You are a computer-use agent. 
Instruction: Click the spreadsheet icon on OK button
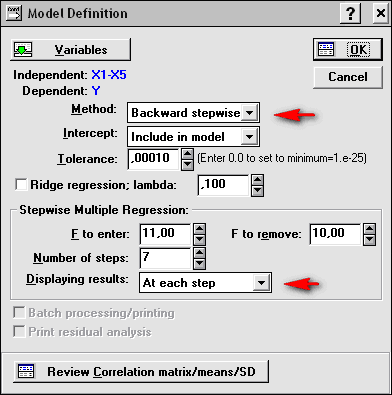pos(326,49)
